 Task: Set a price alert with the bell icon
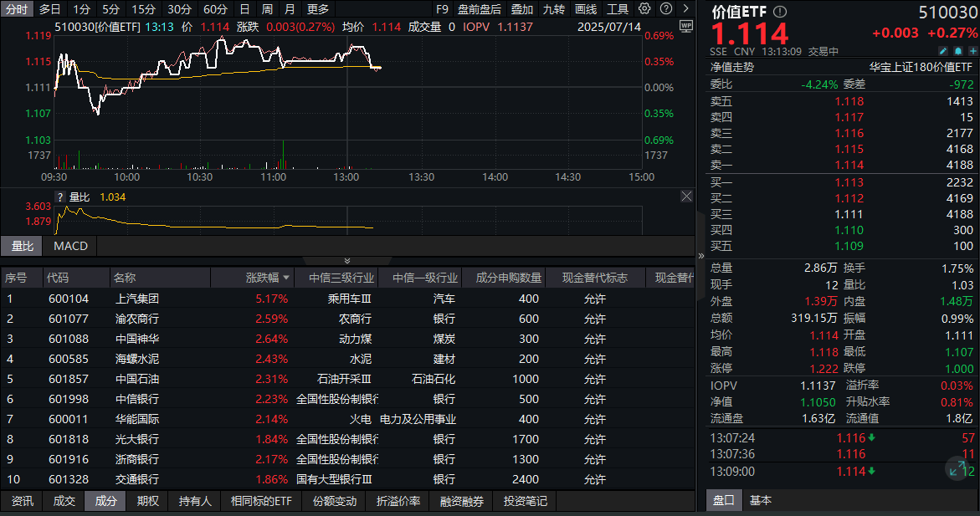coord(958,52)
